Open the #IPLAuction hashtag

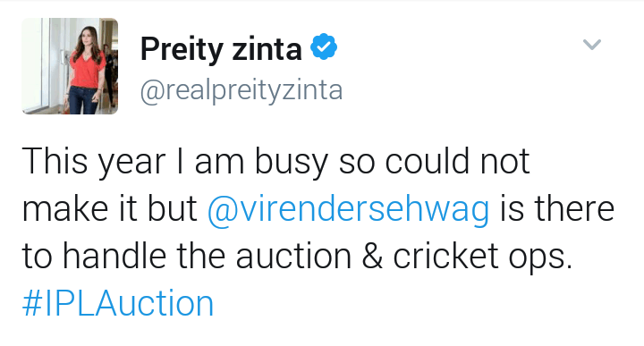[118, 304]
